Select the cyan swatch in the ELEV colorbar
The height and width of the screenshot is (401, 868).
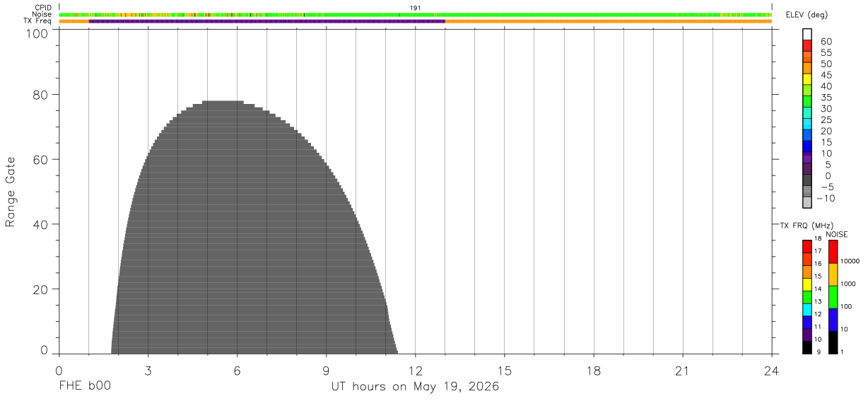pos(807,124)
